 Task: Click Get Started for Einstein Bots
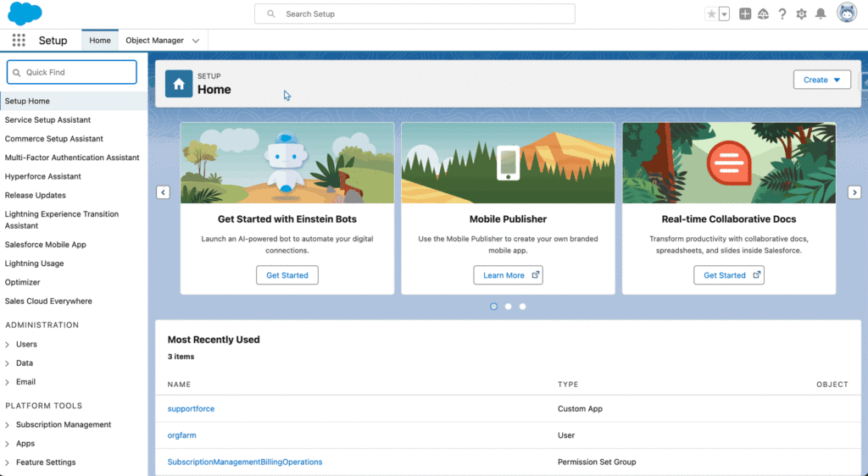point(287,274)
